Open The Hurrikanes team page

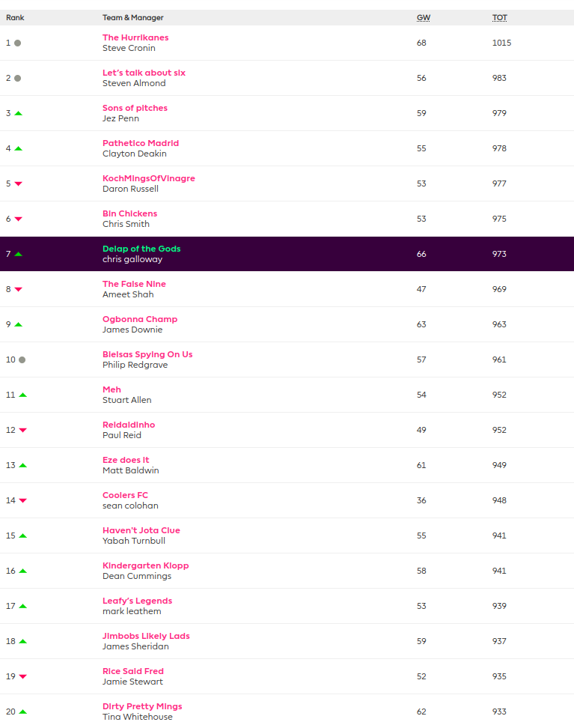tap(135, 37)
